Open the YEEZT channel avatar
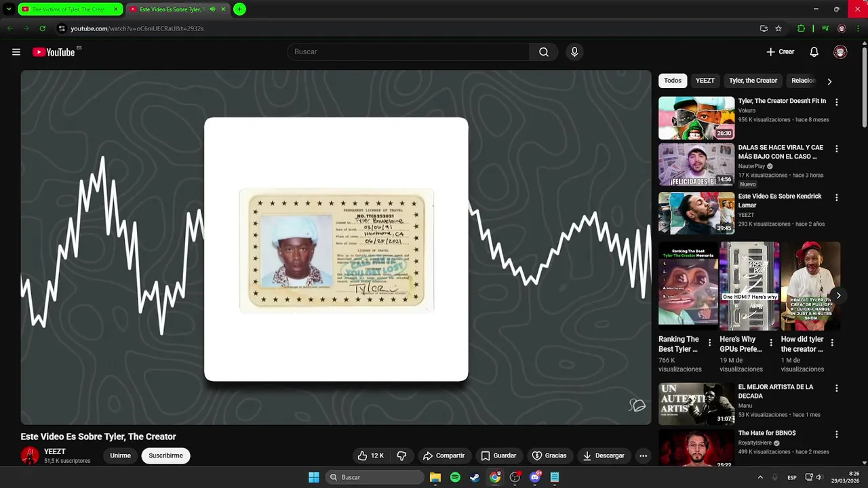Screen dimensions: 868x488 pos(30,455)
